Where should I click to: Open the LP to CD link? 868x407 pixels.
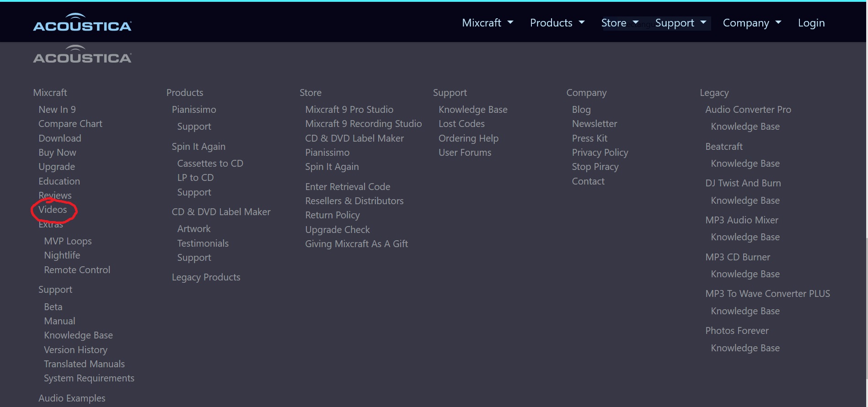[x=195, y=178]
